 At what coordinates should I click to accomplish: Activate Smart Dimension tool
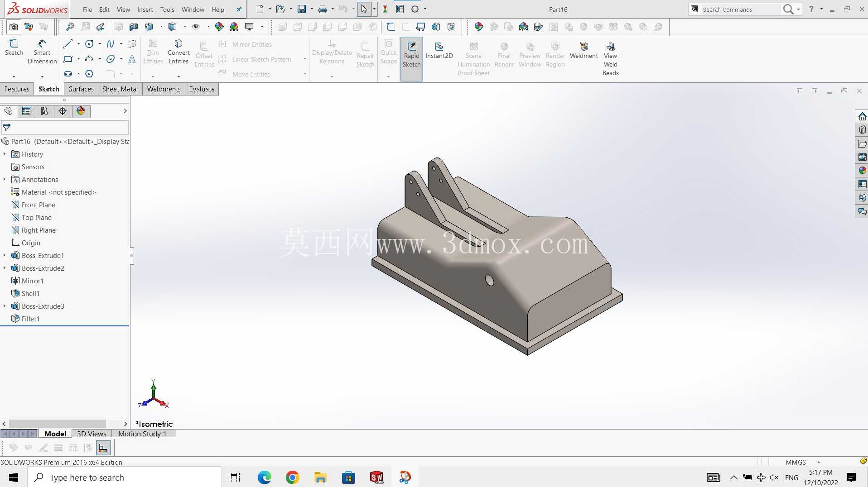(42, 52)
